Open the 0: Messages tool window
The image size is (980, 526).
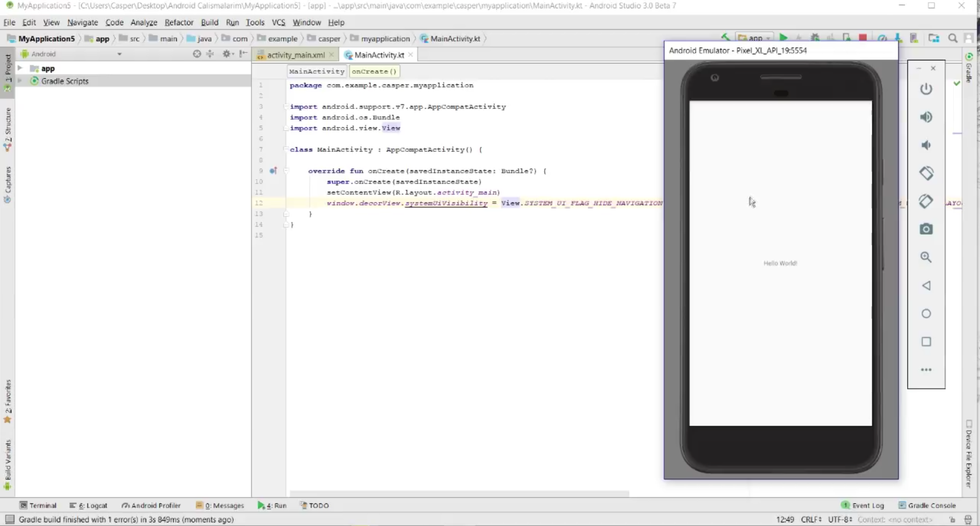pos(220,506)
